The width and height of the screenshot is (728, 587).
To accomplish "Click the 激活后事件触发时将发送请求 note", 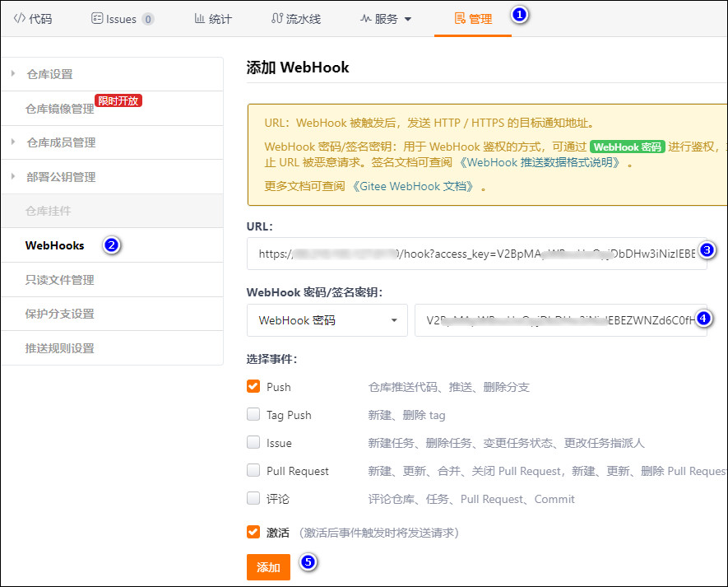I will tap(378, 533).
